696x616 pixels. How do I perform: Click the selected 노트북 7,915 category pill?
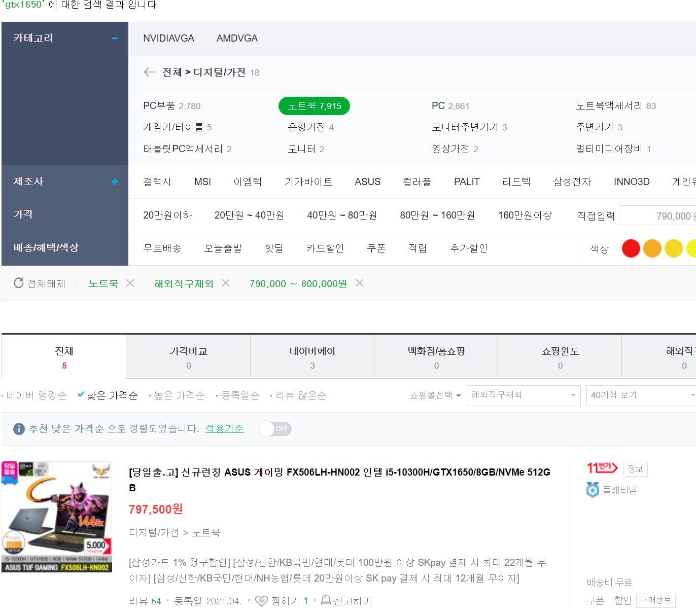pyautogui.click(x=314, y=106)
